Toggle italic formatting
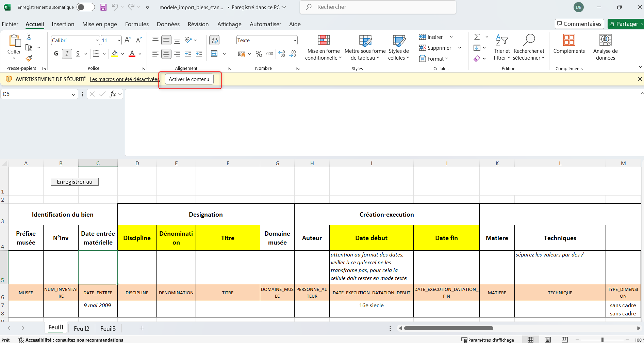 tap(67, 54)
